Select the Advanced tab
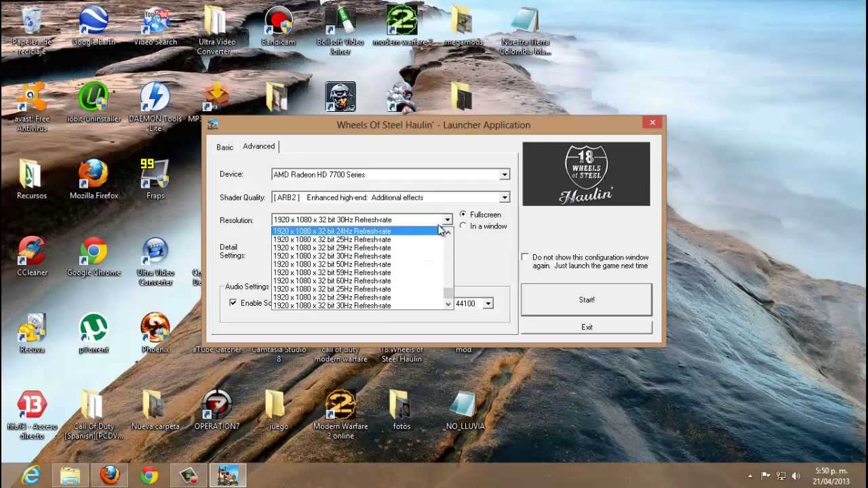The height and width of the screenshot is (488, 868). pyautogui.click(x=259, y=146)
